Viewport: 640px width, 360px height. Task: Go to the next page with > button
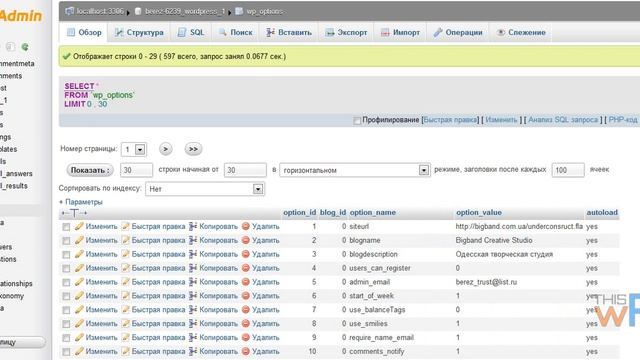point(165,149)
